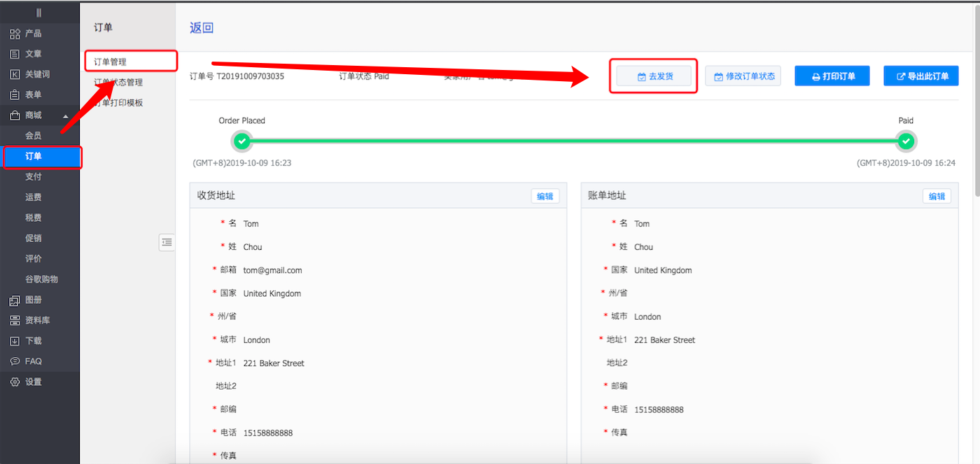Screen dimensions: 980x464
Task: Click the 导出此订单 button
Action: coord(920,76)
